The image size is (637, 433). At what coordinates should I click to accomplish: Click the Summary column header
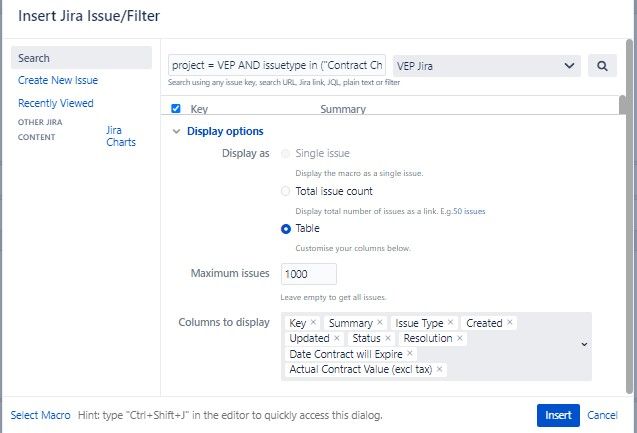point(343,109)
